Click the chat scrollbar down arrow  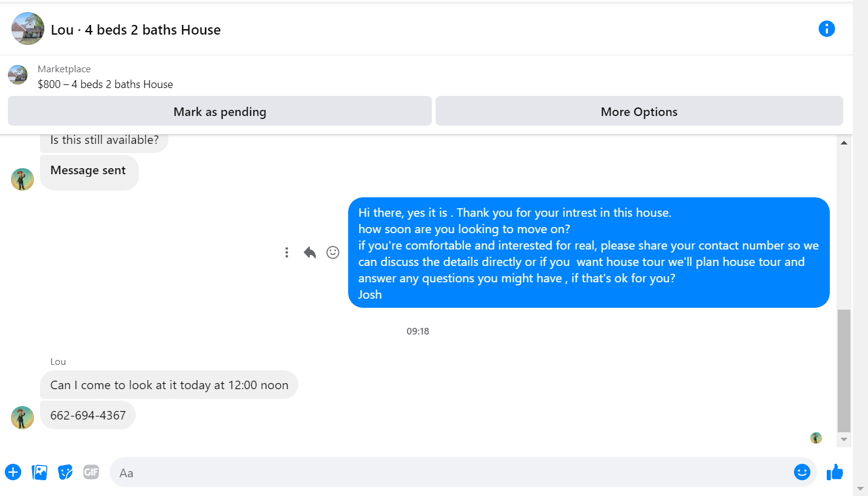point(844,439)
